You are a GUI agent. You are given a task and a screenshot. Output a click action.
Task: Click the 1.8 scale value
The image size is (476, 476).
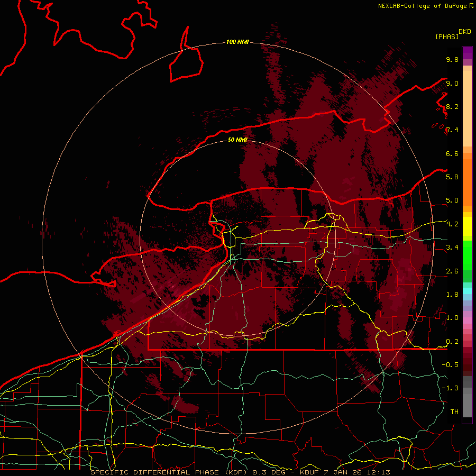point(452,295)
